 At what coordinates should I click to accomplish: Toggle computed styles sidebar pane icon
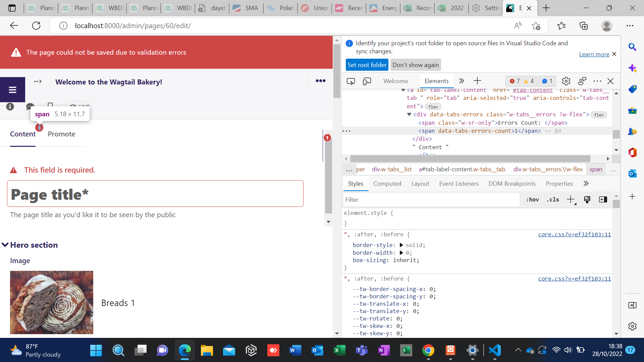pos(603,199)
